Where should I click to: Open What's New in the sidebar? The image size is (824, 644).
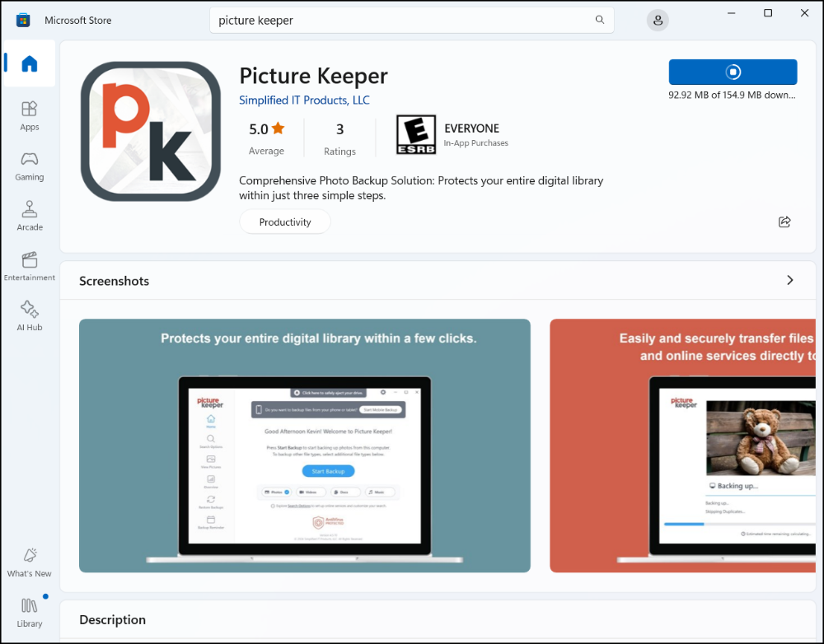[30, 562]
